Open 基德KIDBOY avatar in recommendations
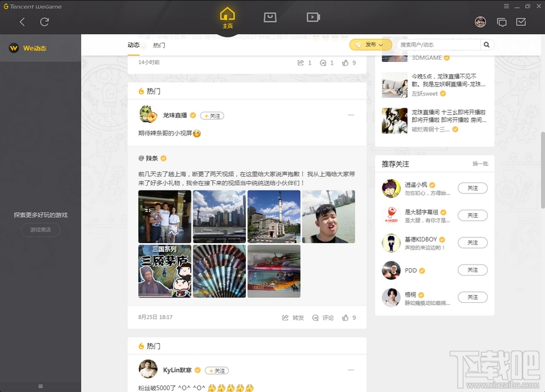 click(391, 243)
